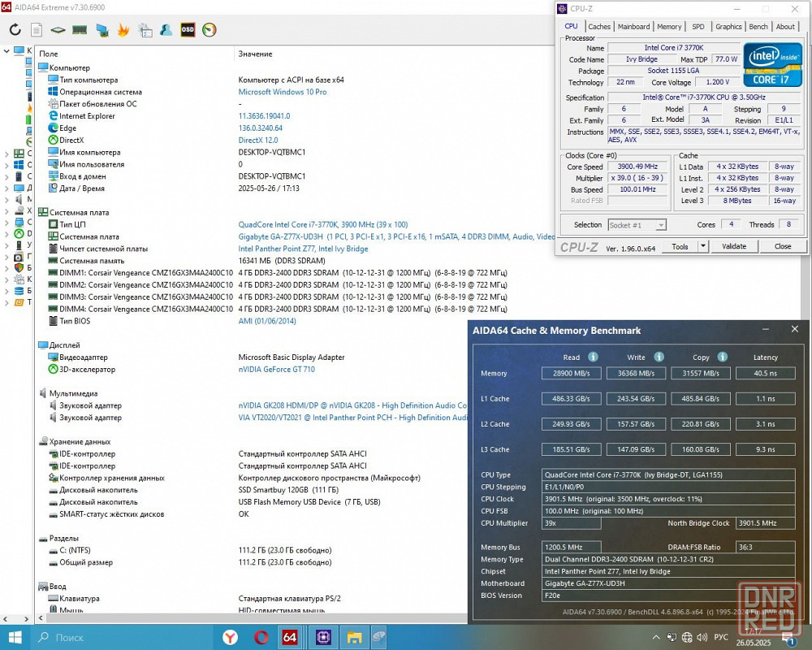Open the flame stability test icon

click(123, 30)
